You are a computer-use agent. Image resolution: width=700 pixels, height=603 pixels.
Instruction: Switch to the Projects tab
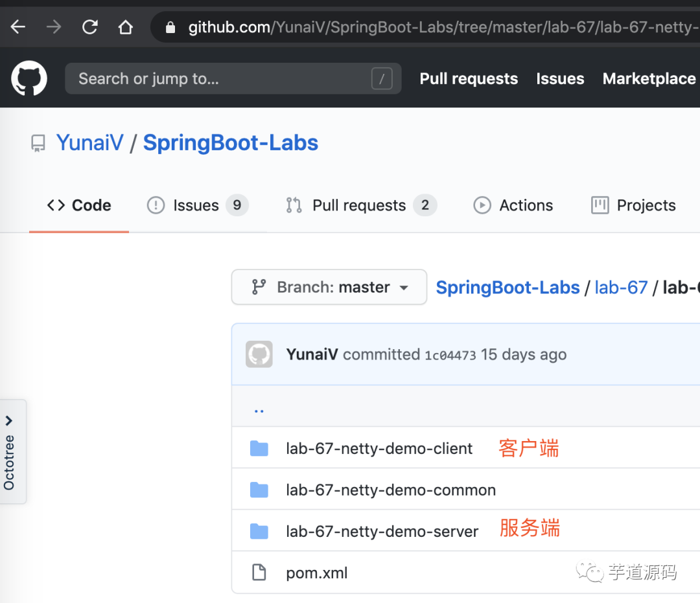pyautogui.click(x=633, y=205)
